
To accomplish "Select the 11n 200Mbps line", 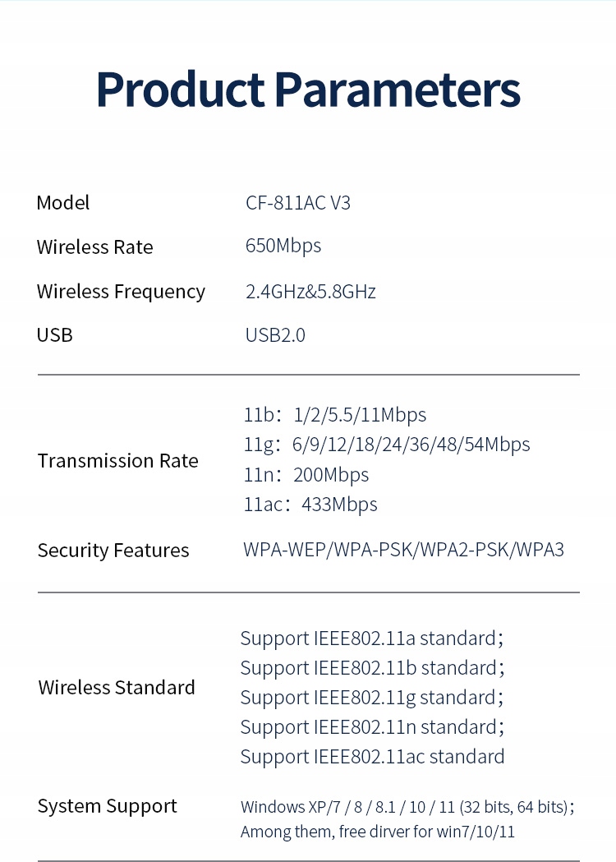I will 306,475.
